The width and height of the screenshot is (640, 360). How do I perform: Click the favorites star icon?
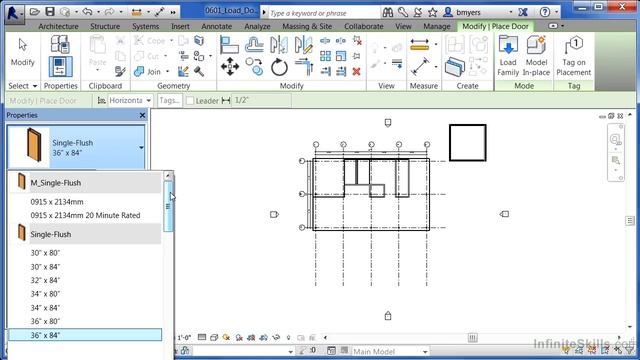point(432,13)
